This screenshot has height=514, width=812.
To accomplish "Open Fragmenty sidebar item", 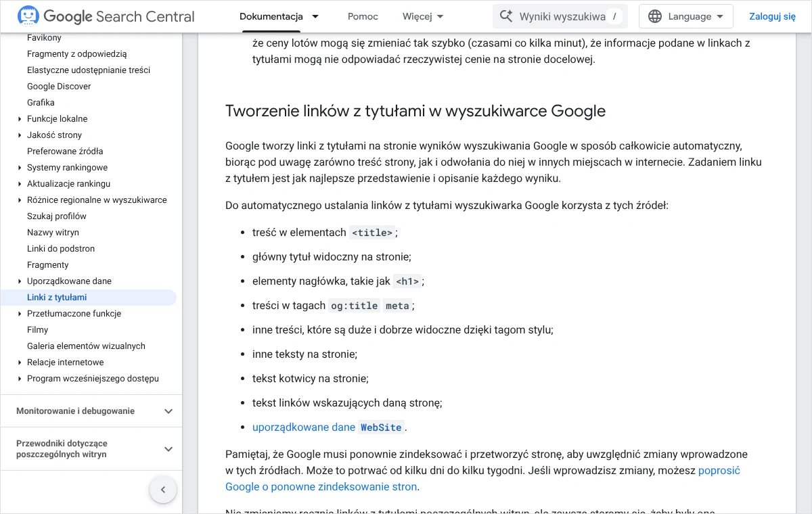I will 48,265.
